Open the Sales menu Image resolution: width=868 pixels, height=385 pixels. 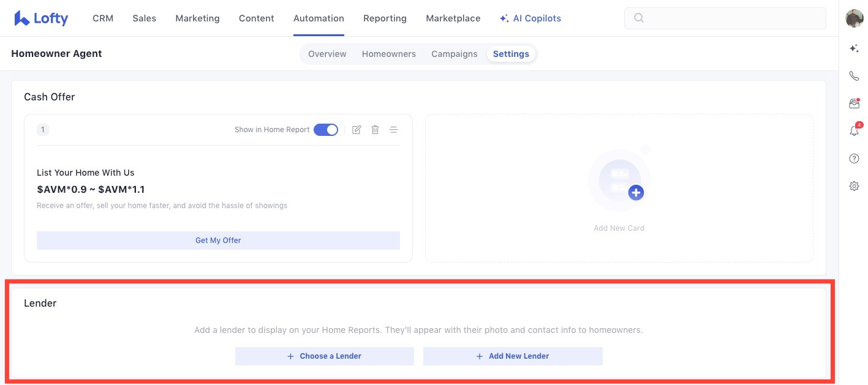coord(144,18)
